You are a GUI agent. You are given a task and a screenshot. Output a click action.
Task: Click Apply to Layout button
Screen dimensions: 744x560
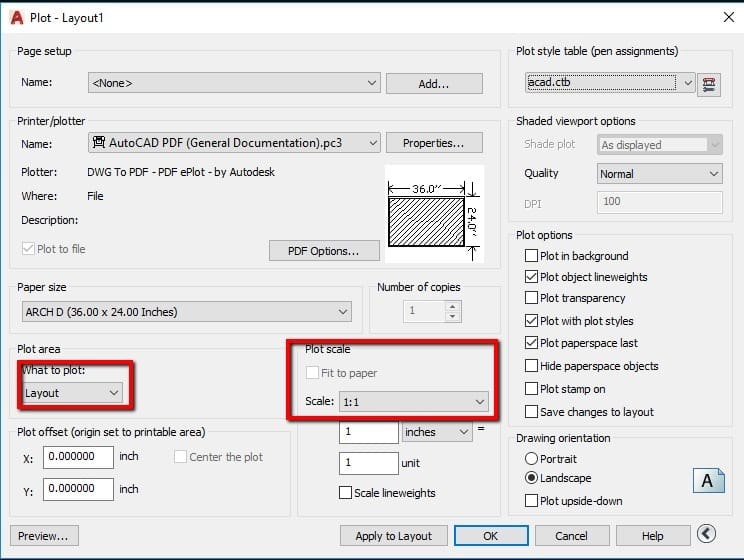tap(393, 536)
